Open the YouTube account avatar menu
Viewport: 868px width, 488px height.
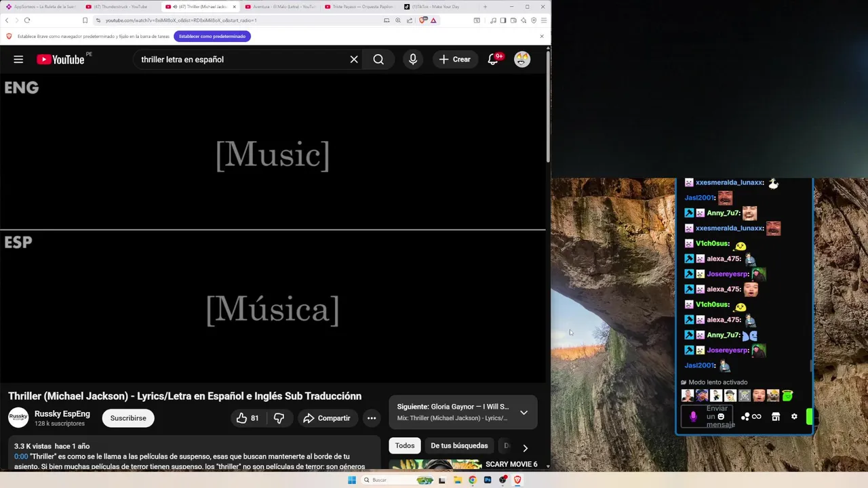(521, 60)
